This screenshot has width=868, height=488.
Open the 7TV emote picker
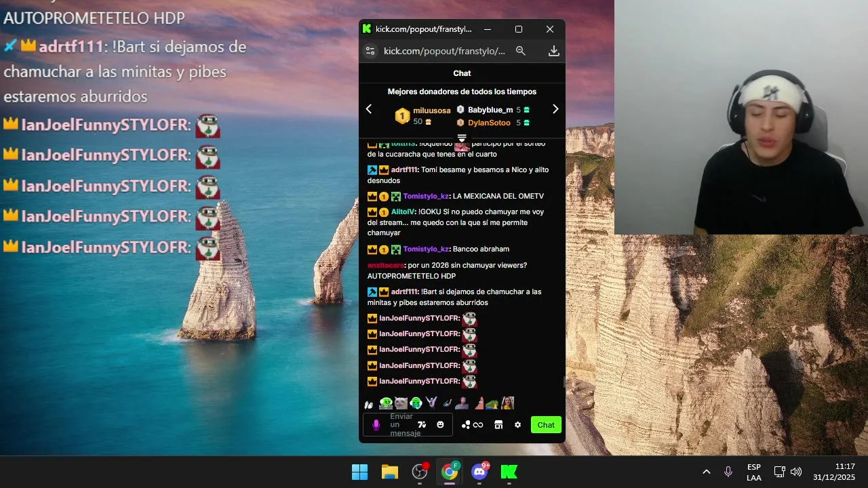[422, 425]
